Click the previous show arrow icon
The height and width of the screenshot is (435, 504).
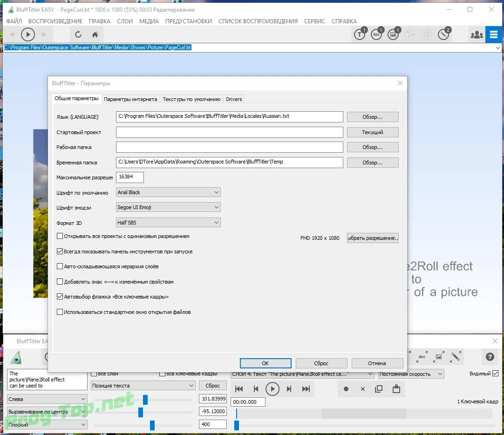pyautogui.click(x=13, y=34)
